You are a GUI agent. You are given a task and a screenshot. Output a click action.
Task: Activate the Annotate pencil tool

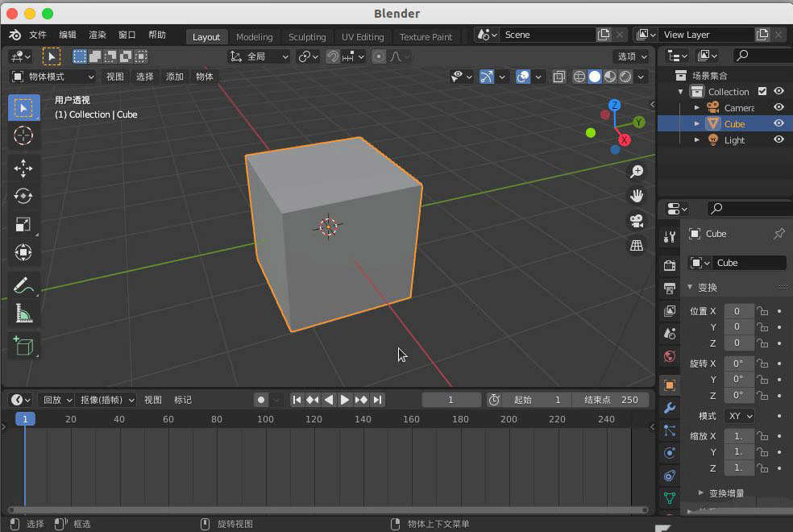pos(23,285)
